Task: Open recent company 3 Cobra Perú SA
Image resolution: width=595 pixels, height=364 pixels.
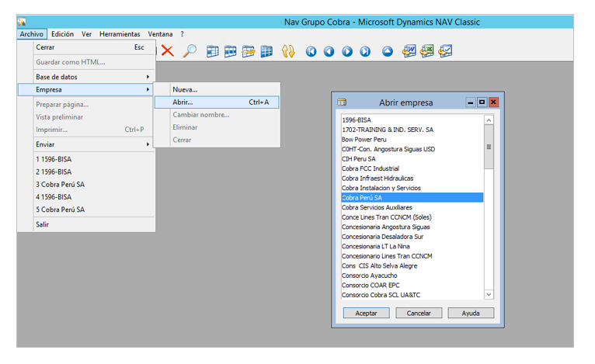Action: (86, 184)
